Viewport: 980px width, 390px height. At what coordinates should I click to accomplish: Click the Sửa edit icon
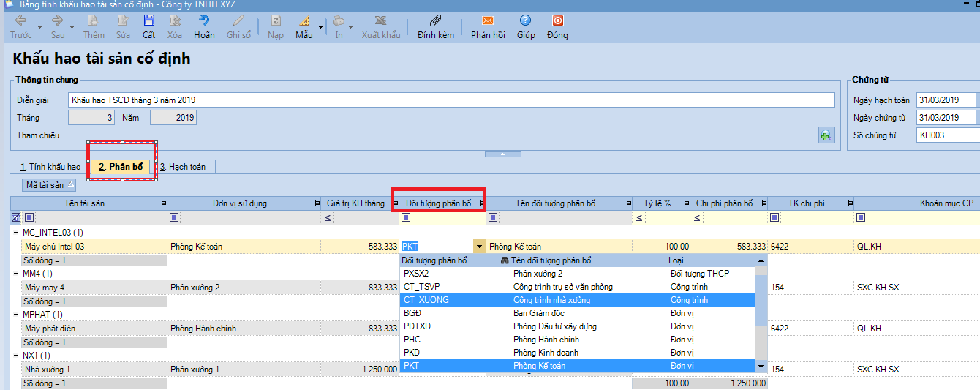click(x=122, y=20)
